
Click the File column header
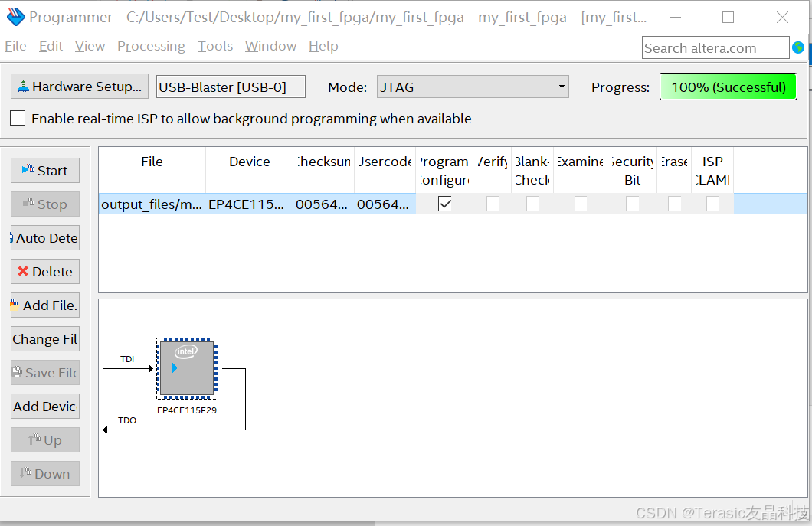pyautogui.click(x=152, y=170)
